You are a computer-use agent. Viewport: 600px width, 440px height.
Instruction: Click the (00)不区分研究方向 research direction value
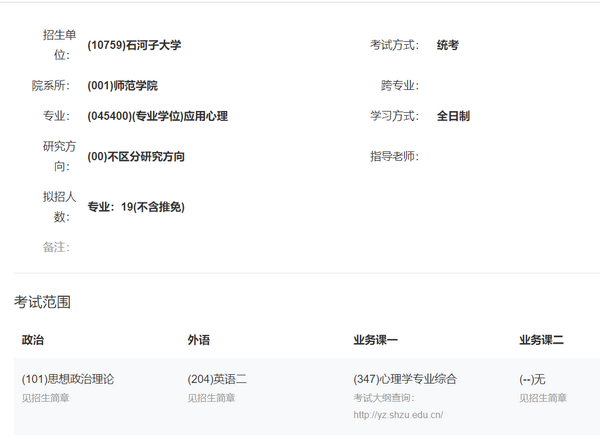coord(136,156)
